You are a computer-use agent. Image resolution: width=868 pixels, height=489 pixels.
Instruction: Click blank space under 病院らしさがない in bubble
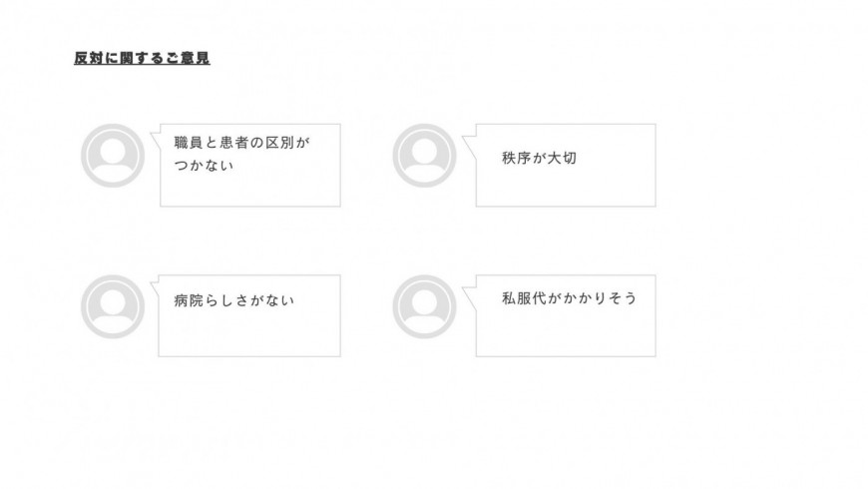pyautogui.click(x=249, y=333)
